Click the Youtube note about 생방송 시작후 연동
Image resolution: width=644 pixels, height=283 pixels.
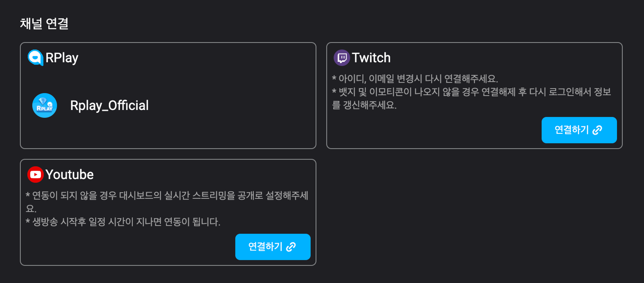(123, 222)
